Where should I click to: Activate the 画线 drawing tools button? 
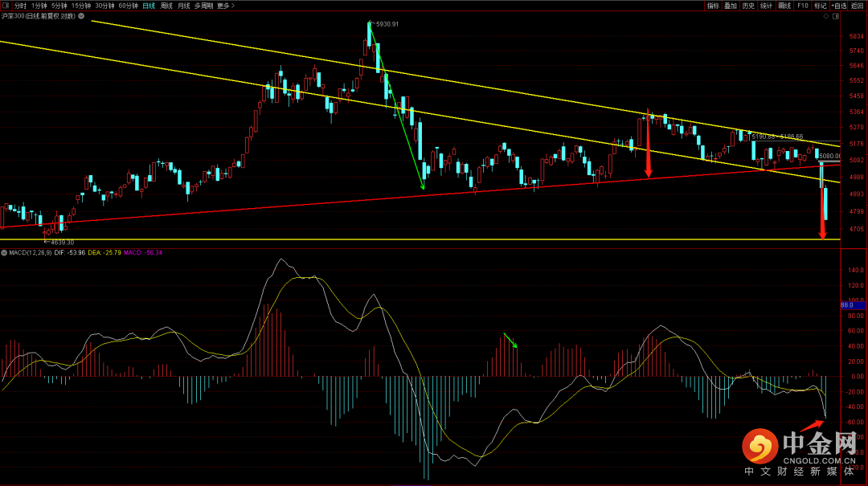(x=784, y=6)
